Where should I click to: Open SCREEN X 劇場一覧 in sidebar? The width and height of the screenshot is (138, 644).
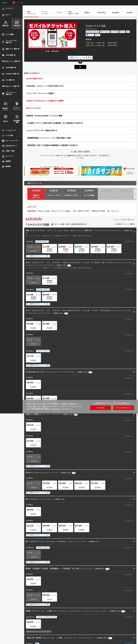[11, 74]
